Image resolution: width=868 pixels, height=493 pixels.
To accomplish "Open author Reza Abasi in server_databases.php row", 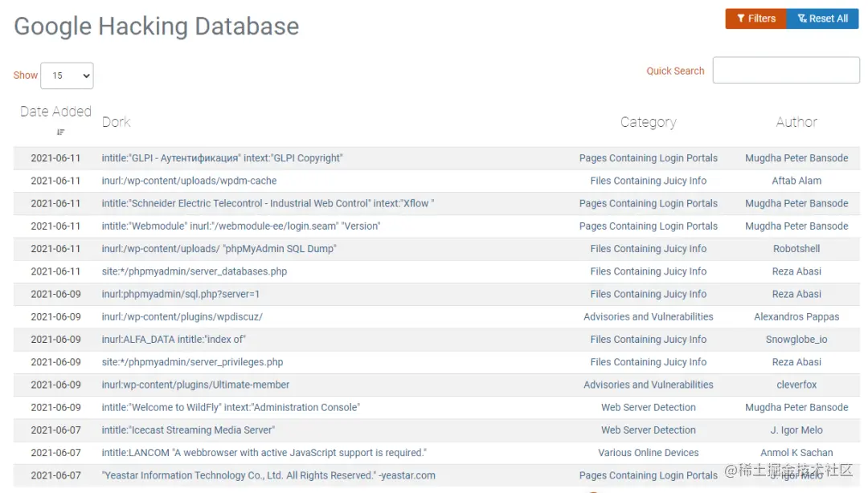I will (796, 271).
